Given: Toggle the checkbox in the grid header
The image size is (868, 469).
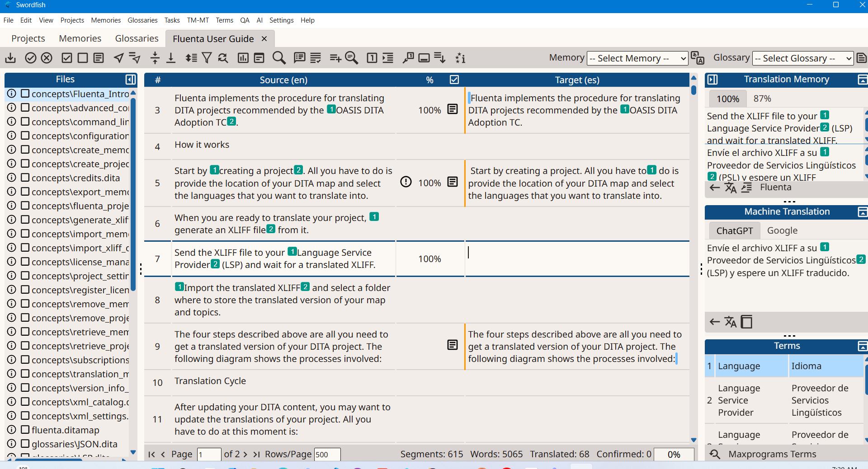Looking at the screenshot, I should tap(454, 80).
